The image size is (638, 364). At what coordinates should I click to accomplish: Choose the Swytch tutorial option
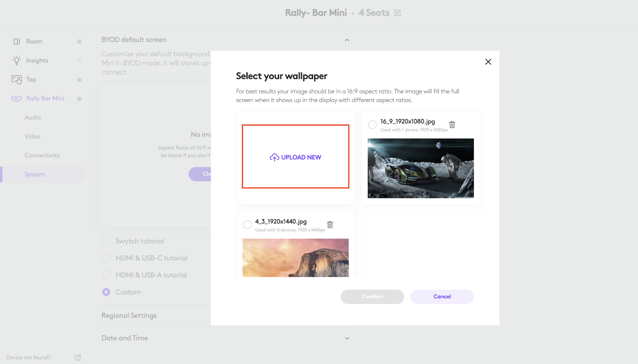[106, 241]
